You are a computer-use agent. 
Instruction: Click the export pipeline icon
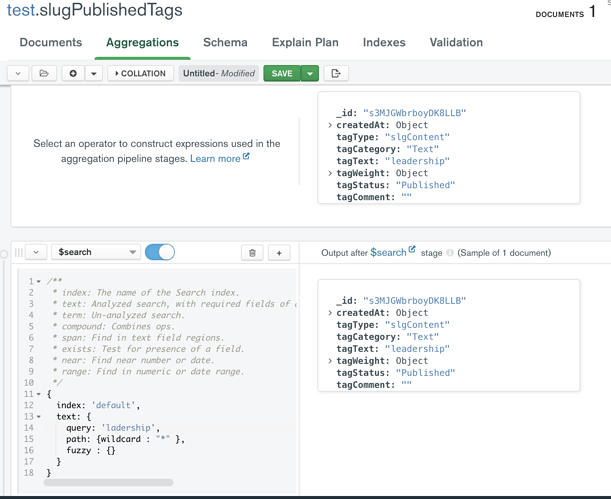[x=336, y=73]
